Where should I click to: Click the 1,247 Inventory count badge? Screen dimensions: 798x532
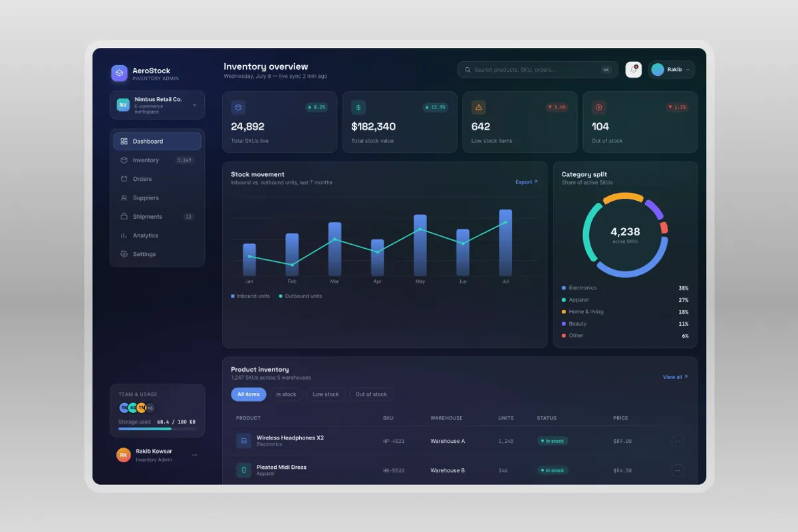pos(184,160)
